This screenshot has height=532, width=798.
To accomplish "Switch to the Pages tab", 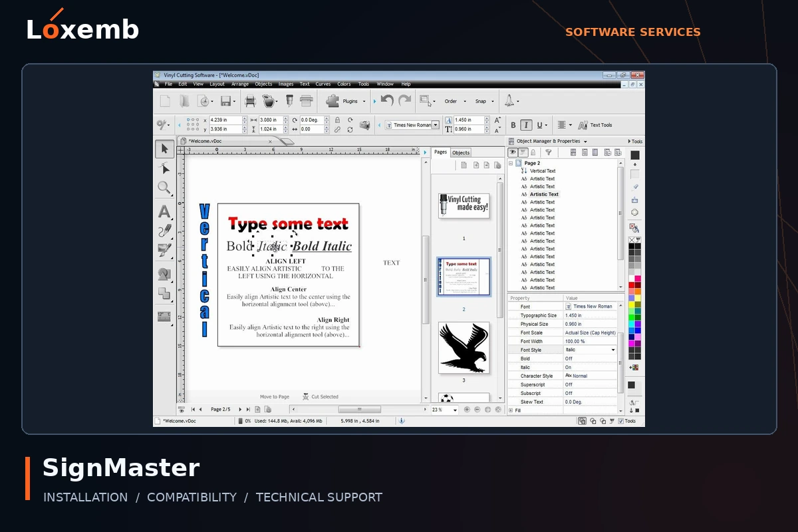I will click(x=440, y=152).
